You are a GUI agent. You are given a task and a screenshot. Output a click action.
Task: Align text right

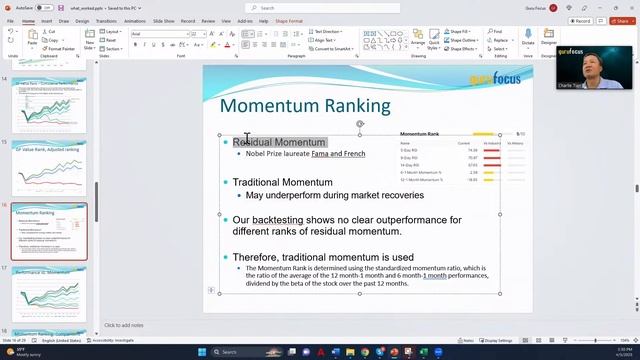pos(264,45)
